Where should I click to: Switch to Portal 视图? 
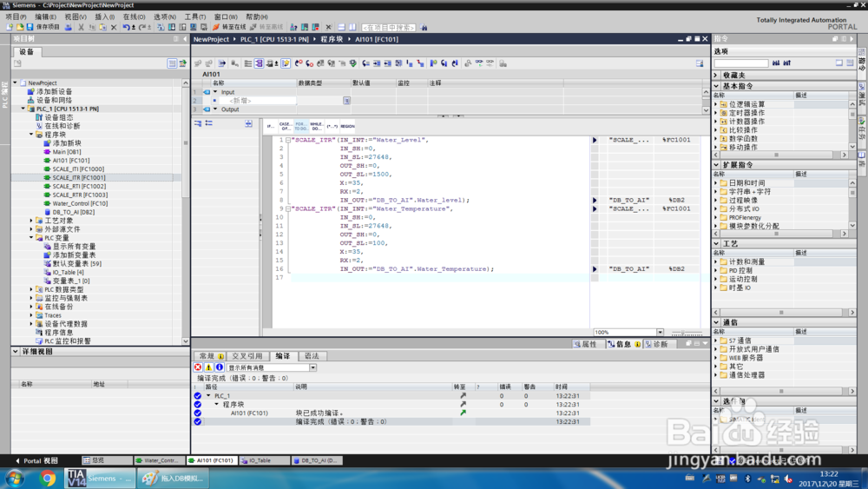point(36,460)
